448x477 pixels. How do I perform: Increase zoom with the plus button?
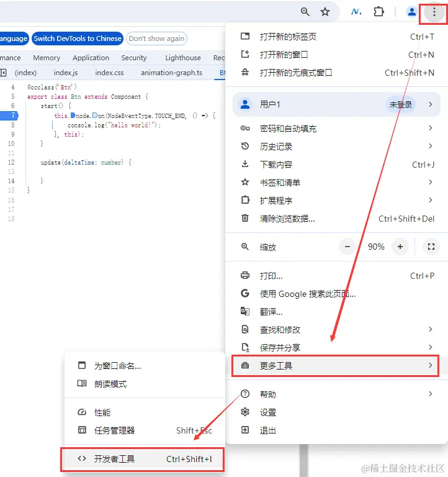400,247
